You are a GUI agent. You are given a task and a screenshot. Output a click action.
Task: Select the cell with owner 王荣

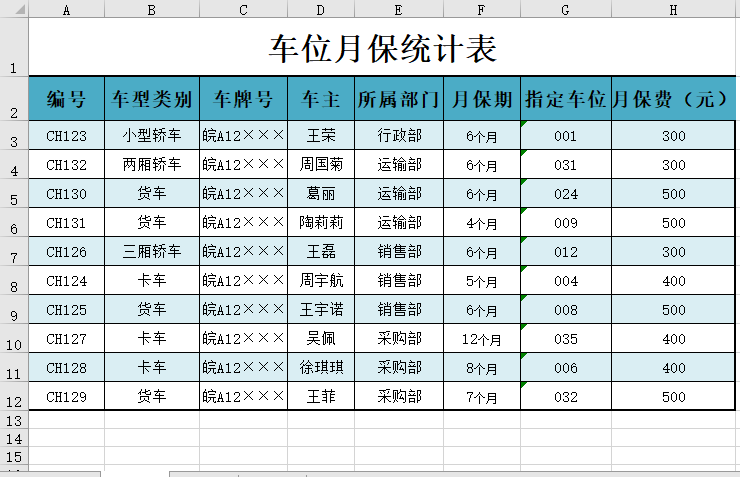click(x=320, y=135)
